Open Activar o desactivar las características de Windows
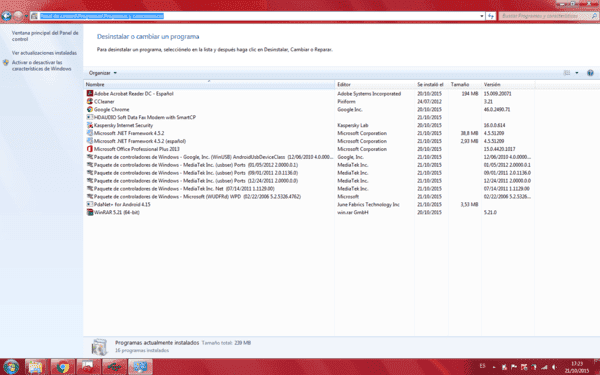Viewport: 600px width, 375px height. coord(41,65)
